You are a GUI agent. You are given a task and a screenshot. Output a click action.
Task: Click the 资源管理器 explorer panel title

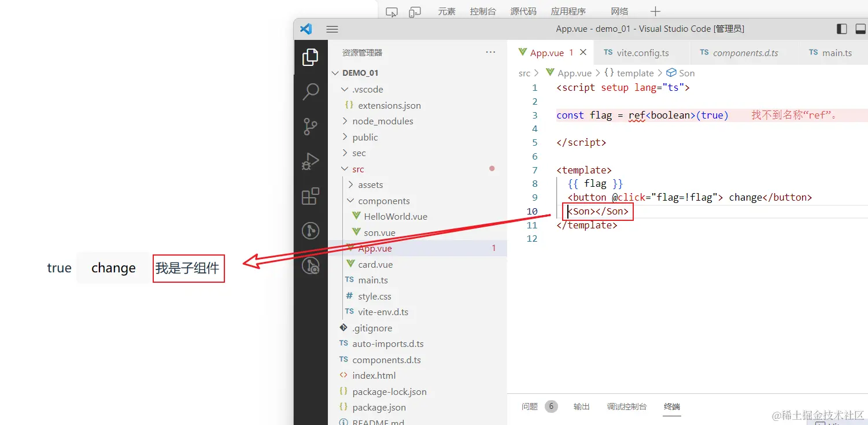point(362,52)
